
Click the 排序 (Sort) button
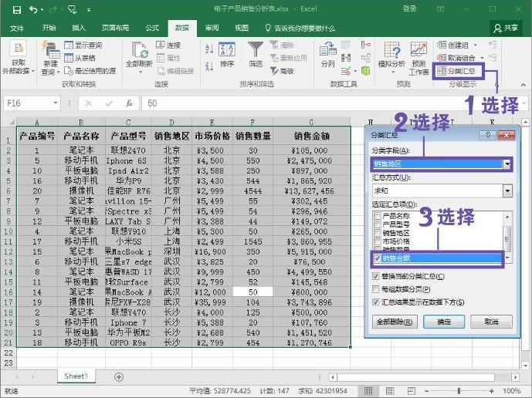click(227, 54)
